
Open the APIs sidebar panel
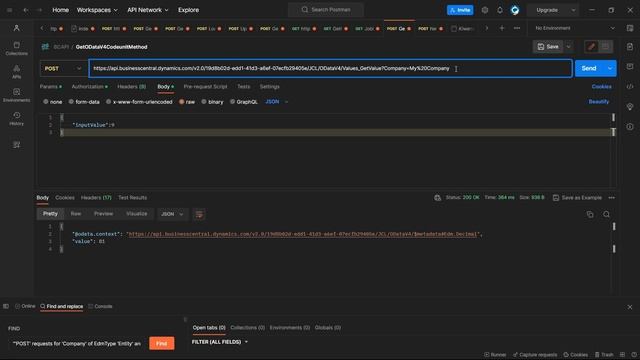[16, 71]
